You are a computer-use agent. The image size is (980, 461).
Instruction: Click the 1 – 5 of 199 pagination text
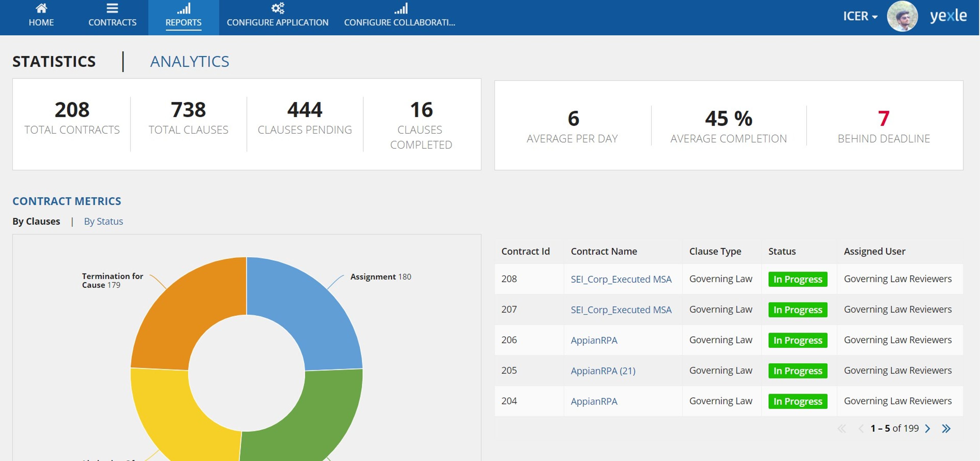[895, 429]
